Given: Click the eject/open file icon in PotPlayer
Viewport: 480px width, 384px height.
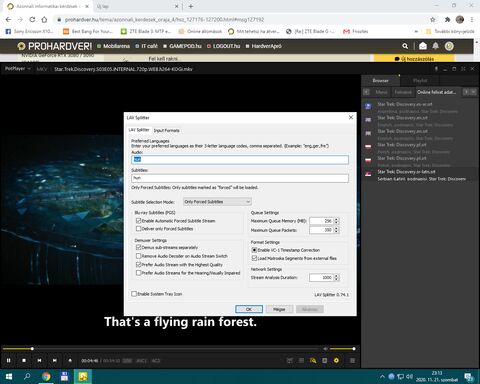Looking at the screenshot, I should click(x=70, y=360).
